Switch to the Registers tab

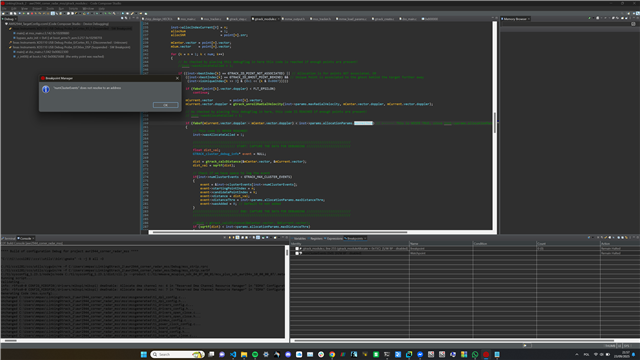(316, 238)
